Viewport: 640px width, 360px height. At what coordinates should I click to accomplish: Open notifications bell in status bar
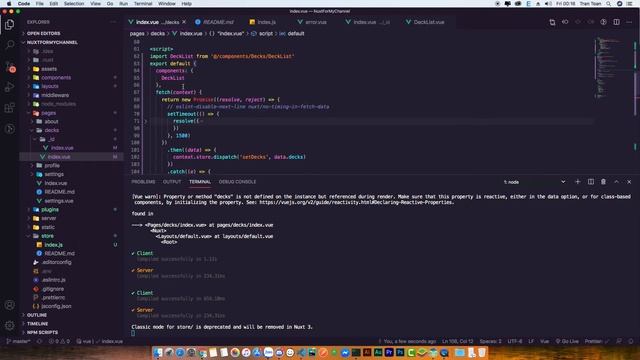[x=631, y=341]
